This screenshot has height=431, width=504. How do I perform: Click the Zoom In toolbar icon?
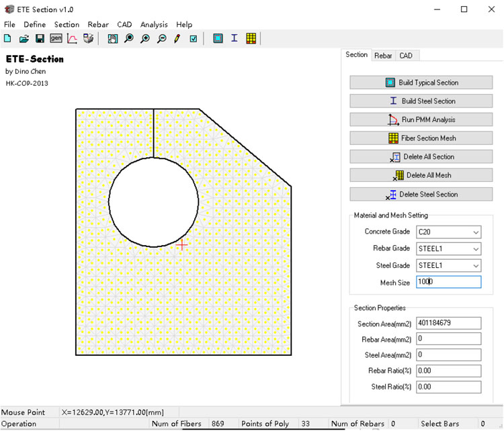[145, 38]
